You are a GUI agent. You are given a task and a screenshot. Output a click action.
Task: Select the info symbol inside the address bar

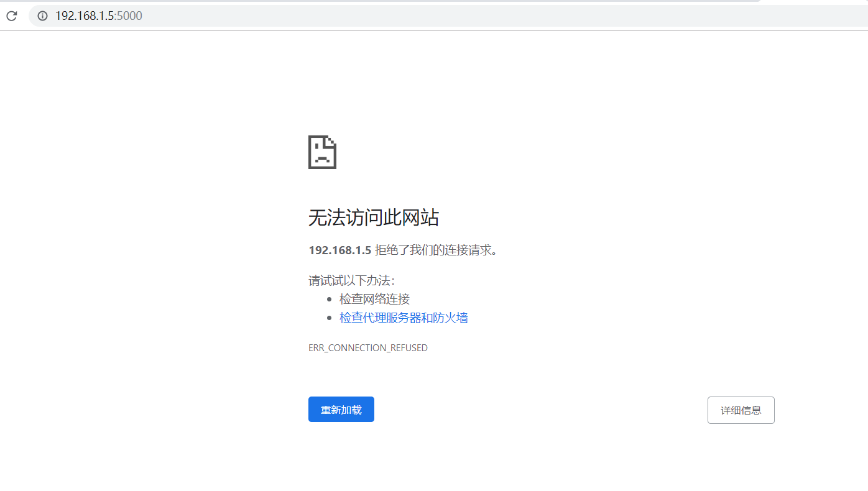click(x=41, y=16)
